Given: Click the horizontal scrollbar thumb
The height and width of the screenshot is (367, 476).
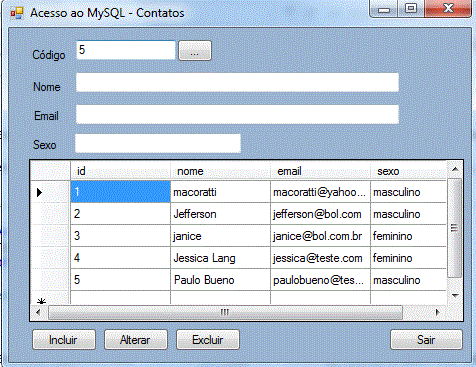Looking at the screenshot, I should click(x=225, y=312).
